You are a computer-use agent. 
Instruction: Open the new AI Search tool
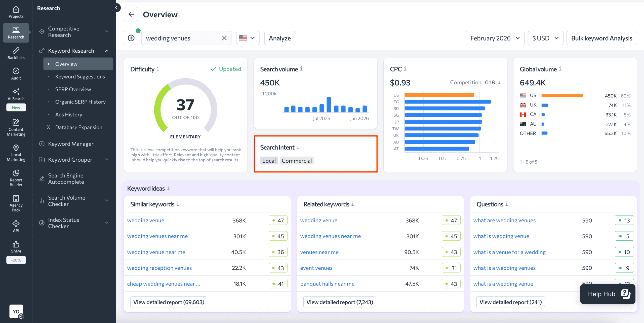point(16,94)
